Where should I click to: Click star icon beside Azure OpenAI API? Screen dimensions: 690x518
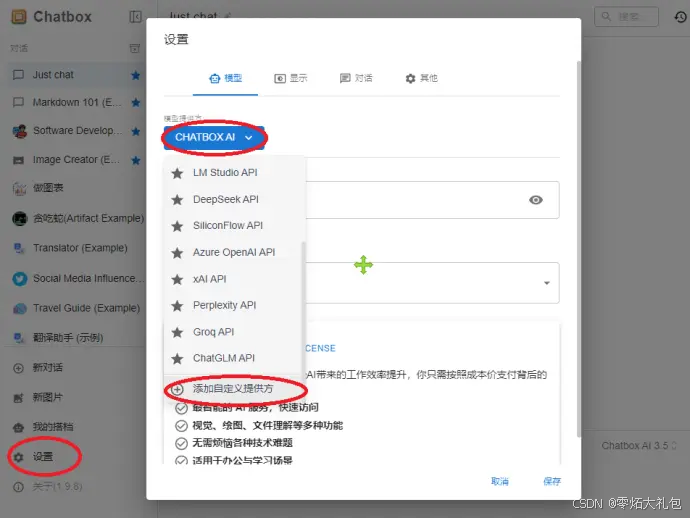pyautogui.click(x=177, y=253)
